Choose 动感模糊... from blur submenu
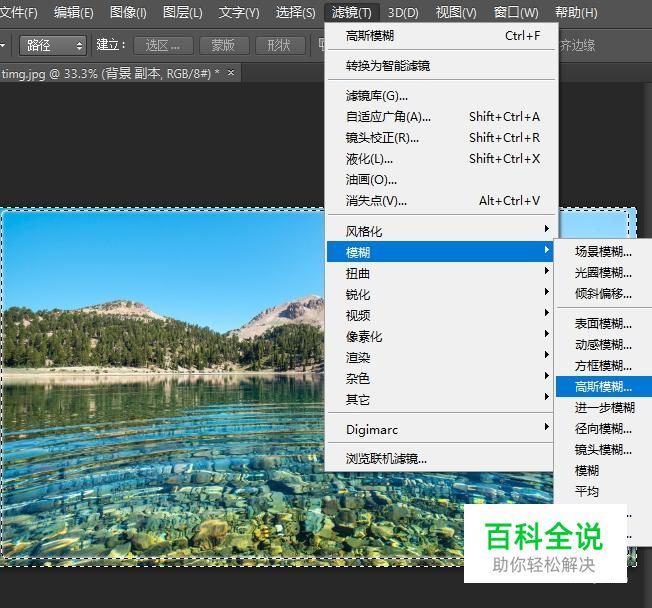The width and height of the screenshot is (652, 608). pyautogui.click(x=604, y=344)
